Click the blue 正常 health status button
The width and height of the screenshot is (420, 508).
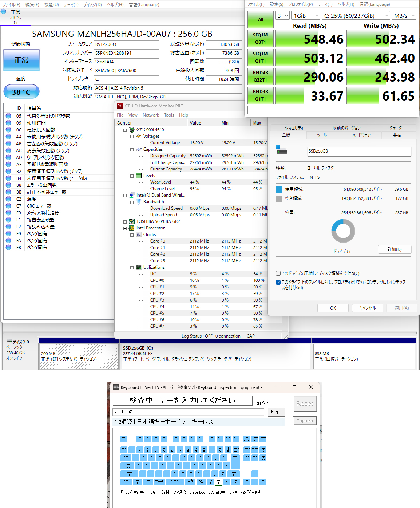21,60
